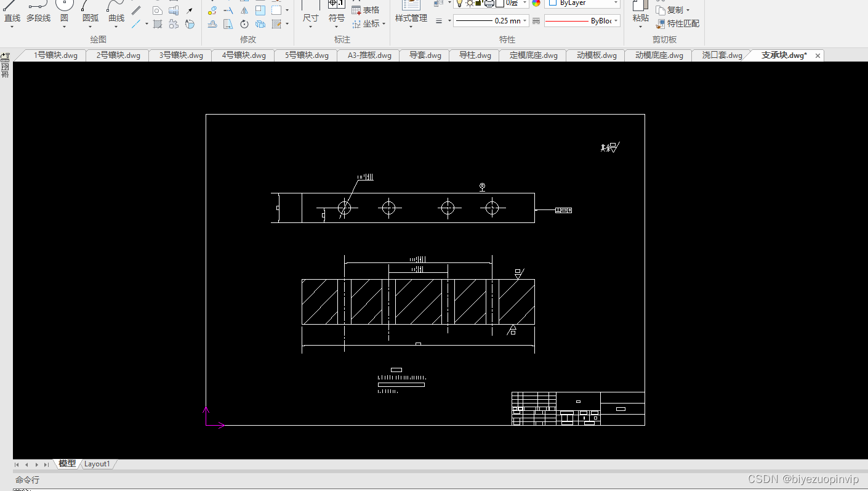
Task: Click the 复制 copy button
Action: click(669, 10)
